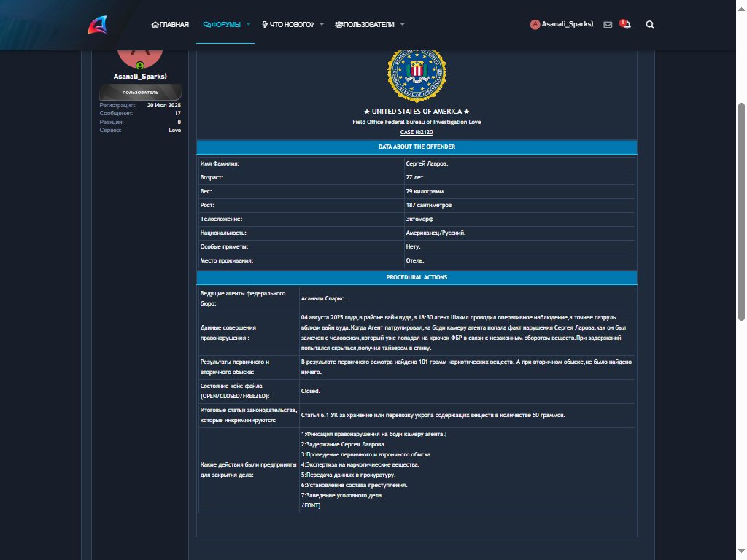Go to the Главная menu item

(170, 24)
